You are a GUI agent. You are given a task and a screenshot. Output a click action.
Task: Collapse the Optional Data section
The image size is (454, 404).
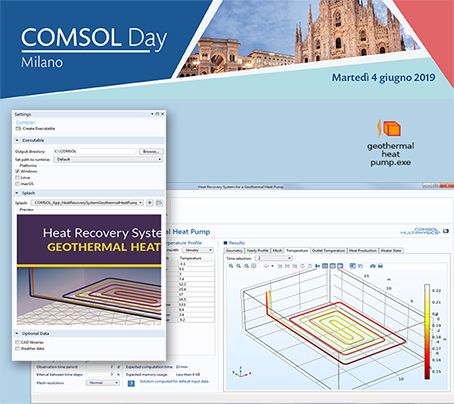(x=17, y=333)
